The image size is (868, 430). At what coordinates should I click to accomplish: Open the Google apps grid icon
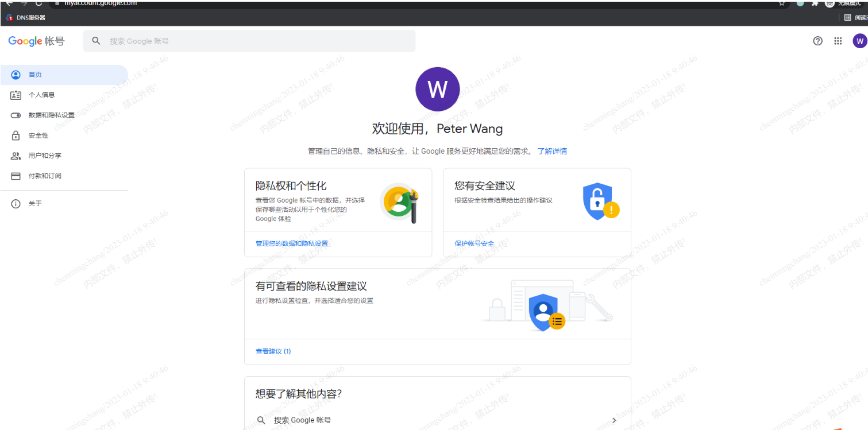838,41
